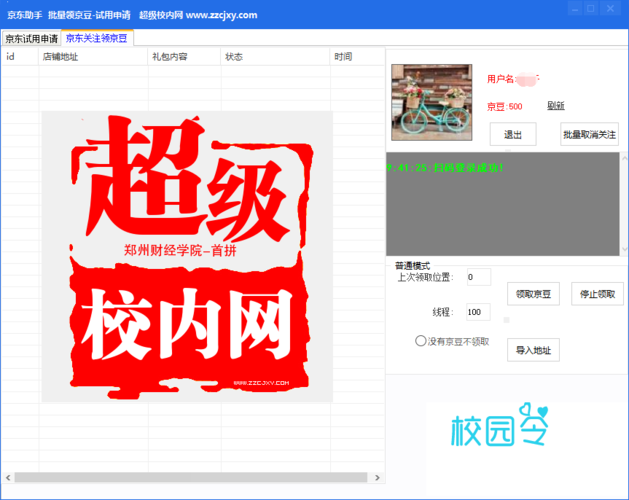The image size is (629, 500).
Task: Select the 京东关注领京豆 tab
Action: (97, 38)
